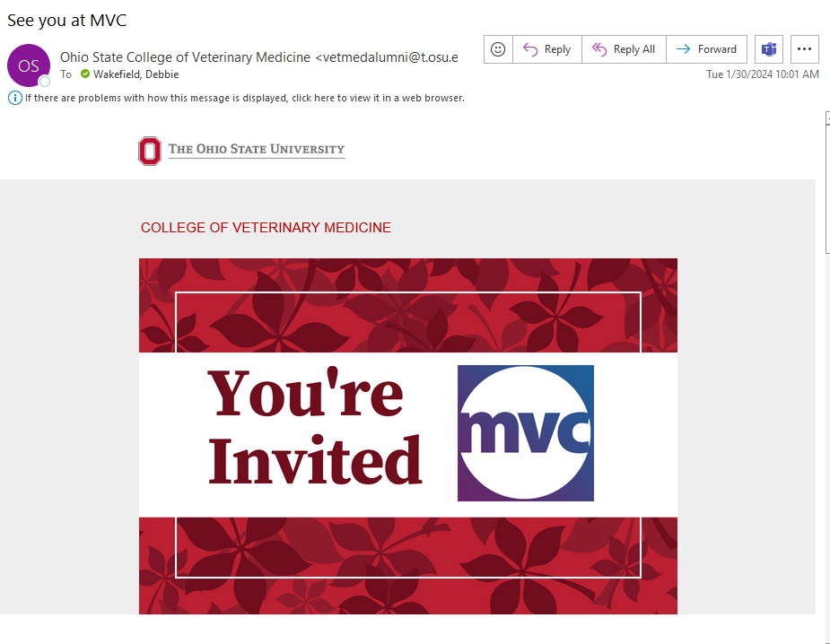The image size is (830, 644).
Task: Click the view in web browser message
Action: [244, 98]
